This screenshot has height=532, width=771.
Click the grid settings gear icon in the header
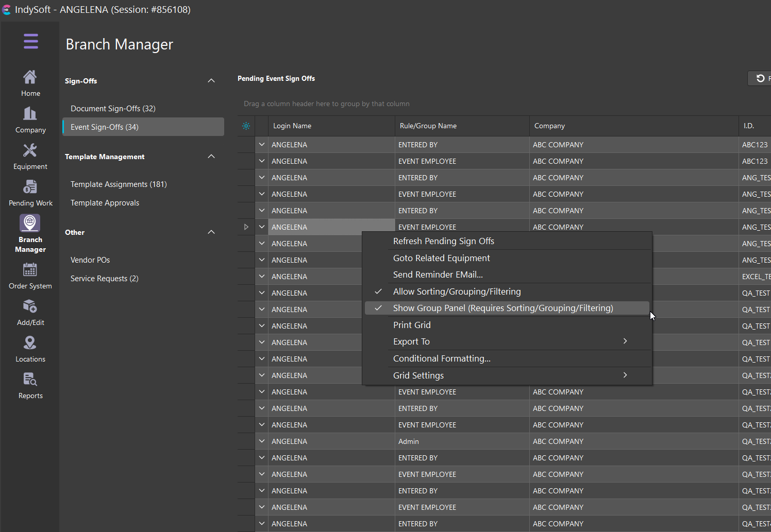246,126
